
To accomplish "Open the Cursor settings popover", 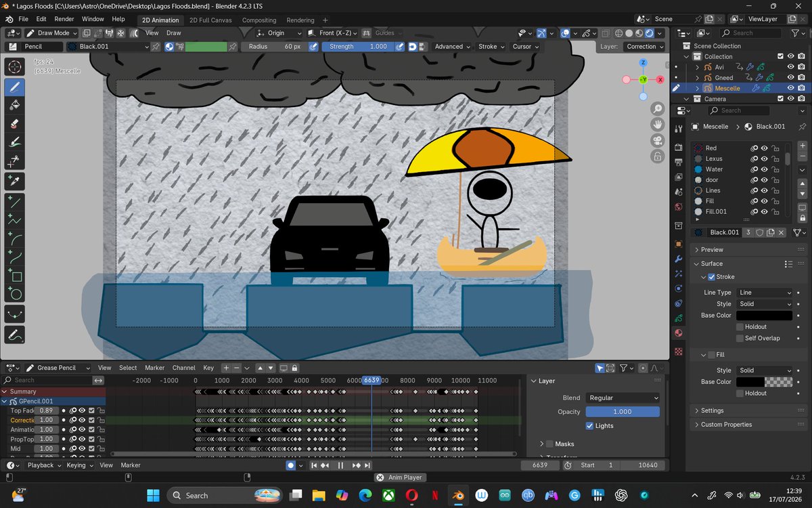I will click(x=525, y=46).
